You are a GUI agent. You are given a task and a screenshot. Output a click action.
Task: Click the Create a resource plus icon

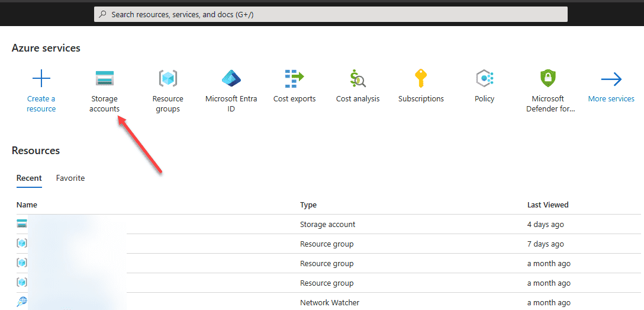41,78
